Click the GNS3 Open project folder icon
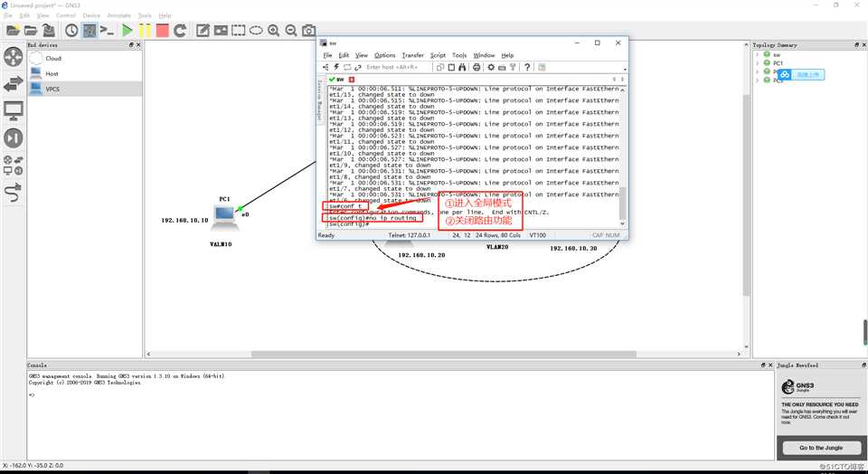Screen dimensions: 868x474 point(31,31)
